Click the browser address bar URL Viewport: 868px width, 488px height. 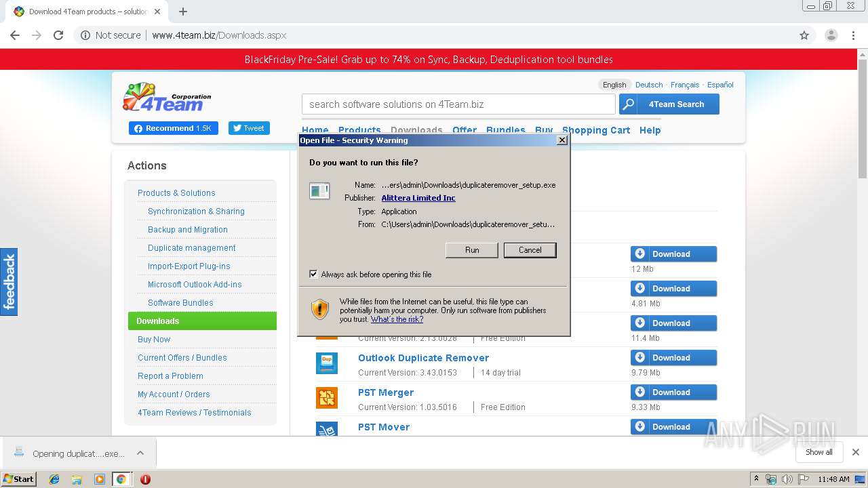pos(219,35)
